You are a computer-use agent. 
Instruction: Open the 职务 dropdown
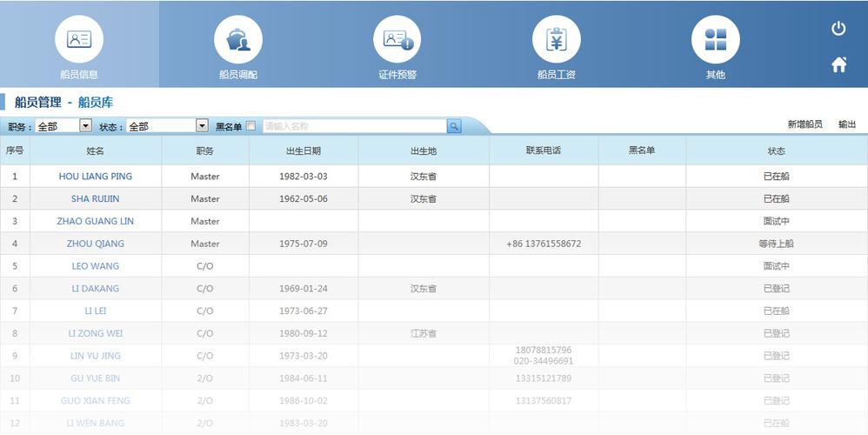pyautogui.click(x=63, y=126)
